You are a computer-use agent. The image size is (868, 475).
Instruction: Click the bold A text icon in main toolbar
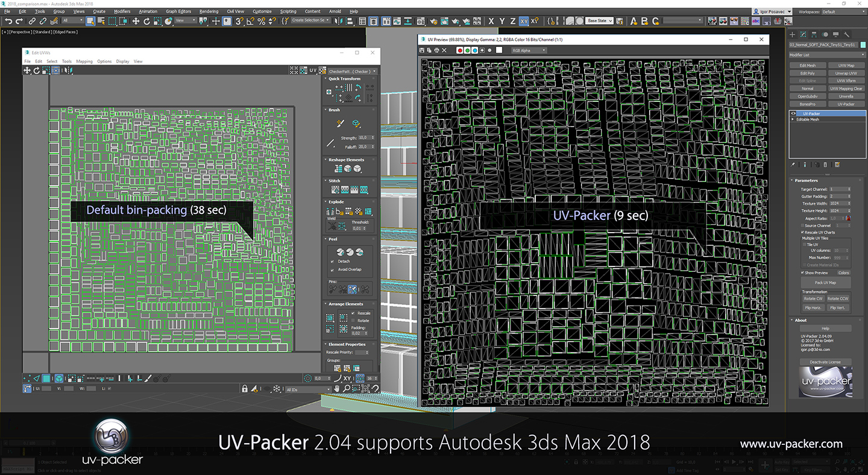pyautogui.click(x=634, y=21)
